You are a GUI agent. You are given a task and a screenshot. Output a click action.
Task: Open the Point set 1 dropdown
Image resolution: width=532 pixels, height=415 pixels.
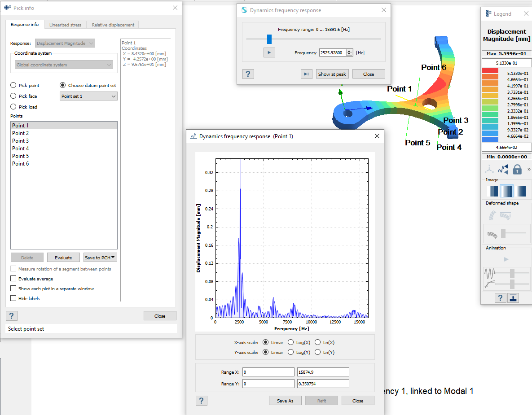click(x=88, y=96)
